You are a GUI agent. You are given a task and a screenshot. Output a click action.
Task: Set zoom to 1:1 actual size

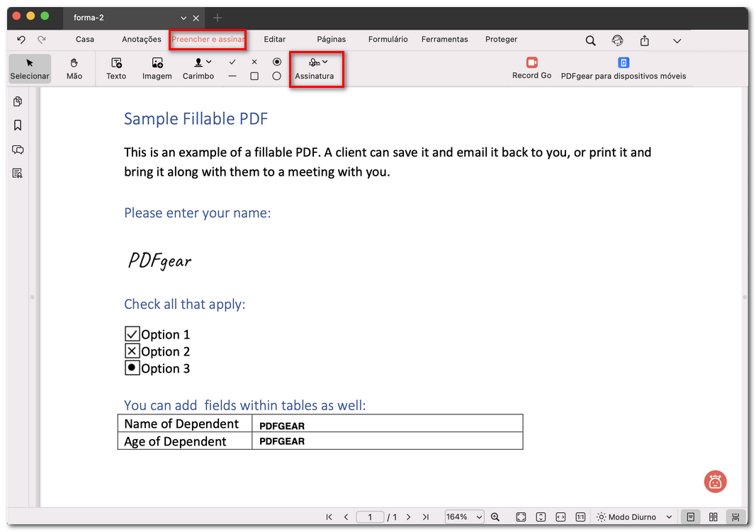click(x=580, y=517)
